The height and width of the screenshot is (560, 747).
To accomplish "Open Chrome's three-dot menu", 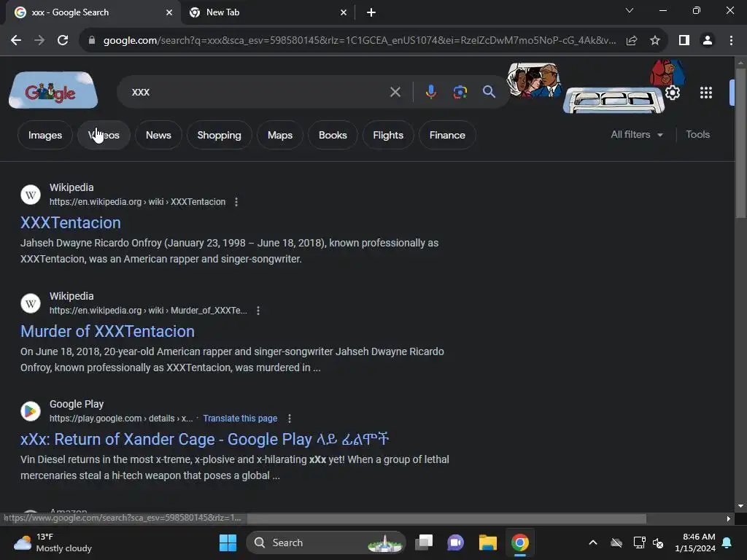I will click(x=731, y=41).
